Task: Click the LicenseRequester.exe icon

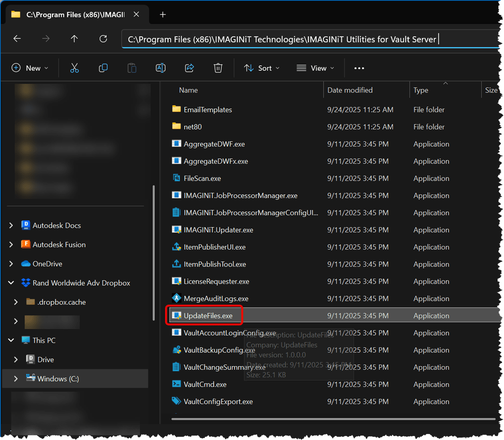Action: 176,281
